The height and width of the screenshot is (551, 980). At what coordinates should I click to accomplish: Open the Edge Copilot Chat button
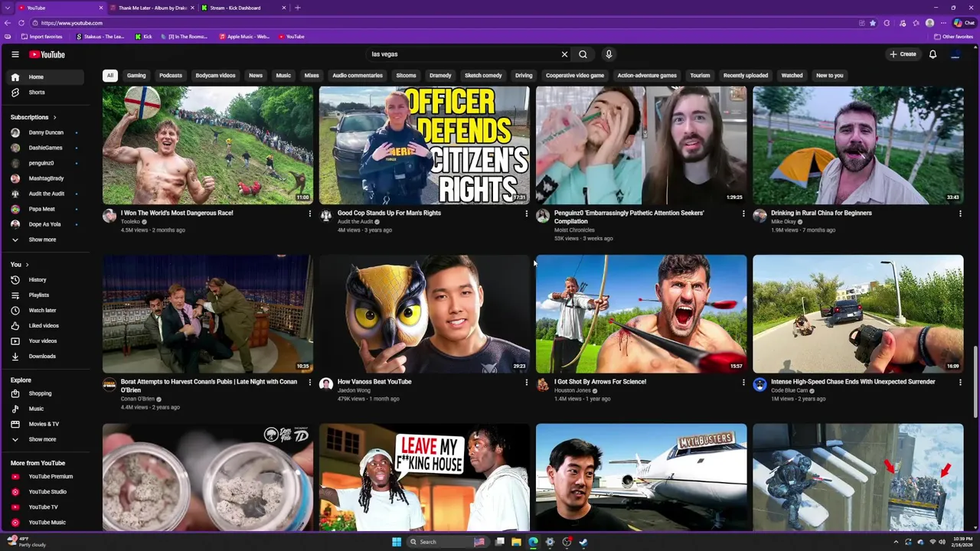(964, 23)
